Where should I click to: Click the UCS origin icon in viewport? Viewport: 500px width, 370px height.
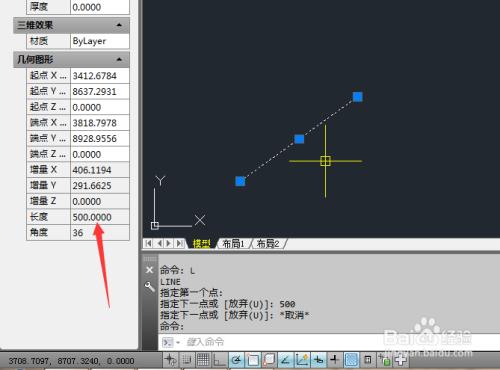point(155,226)
